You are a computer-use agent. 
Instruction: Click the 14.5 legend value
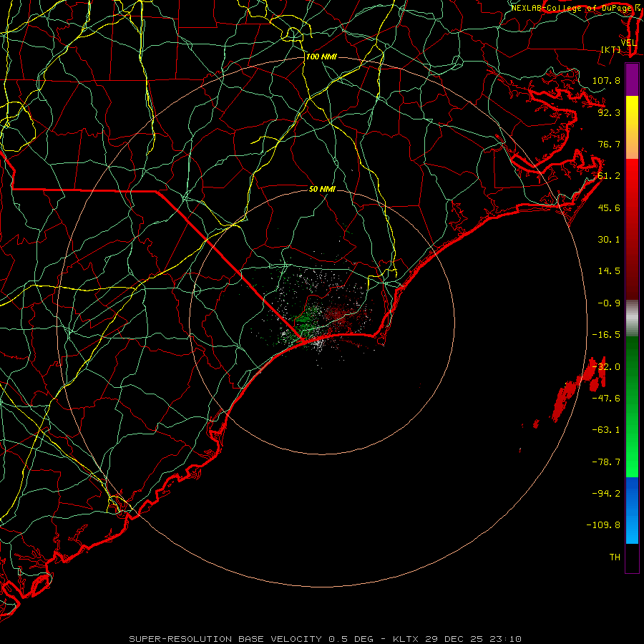609,271
